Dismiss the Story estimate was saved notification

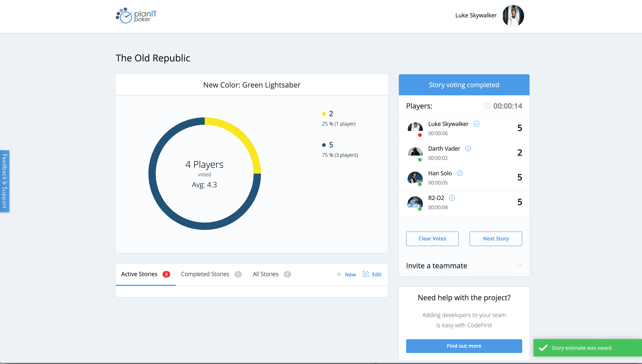(x=587, y=348)
